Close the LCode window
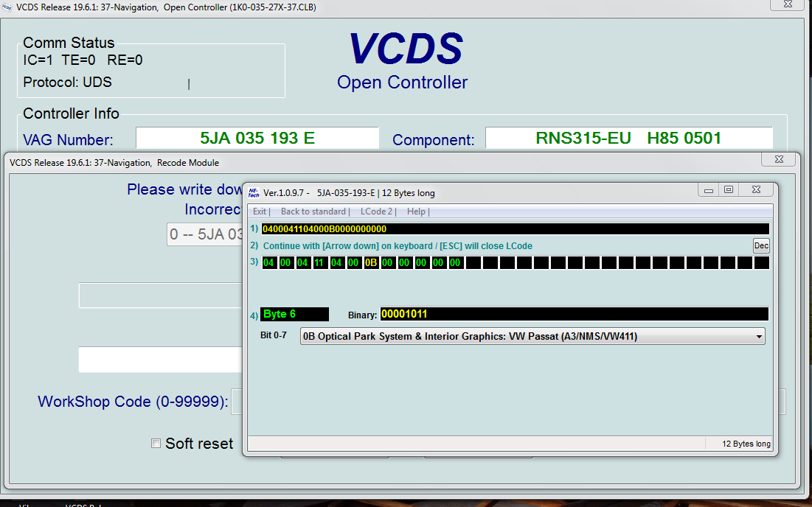This screenshot has width=812, height=507. pos(756,190)
